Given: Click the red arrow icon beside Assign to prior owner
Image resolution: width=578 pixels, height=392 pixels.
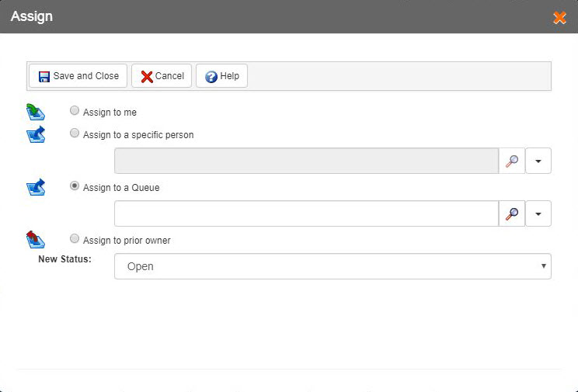Looking at the screenshot, I should (36, 240).
